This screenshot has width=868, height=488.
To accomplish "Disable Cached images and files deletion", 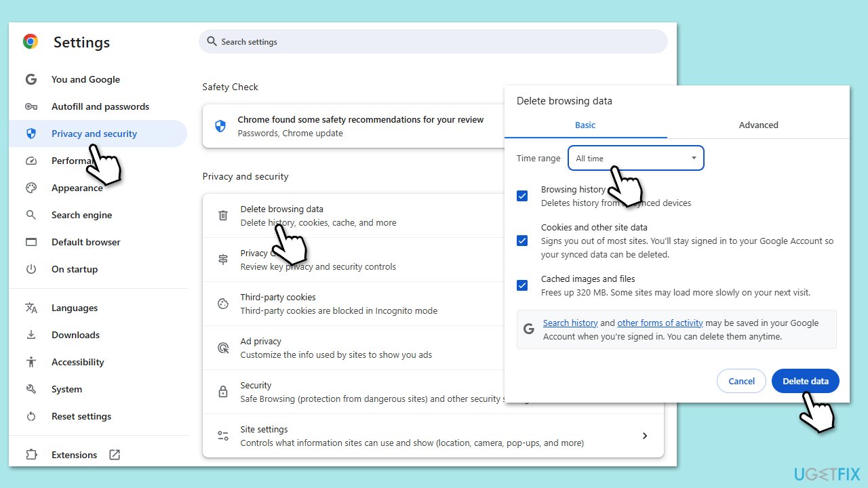I will click(x=522, y=285).
